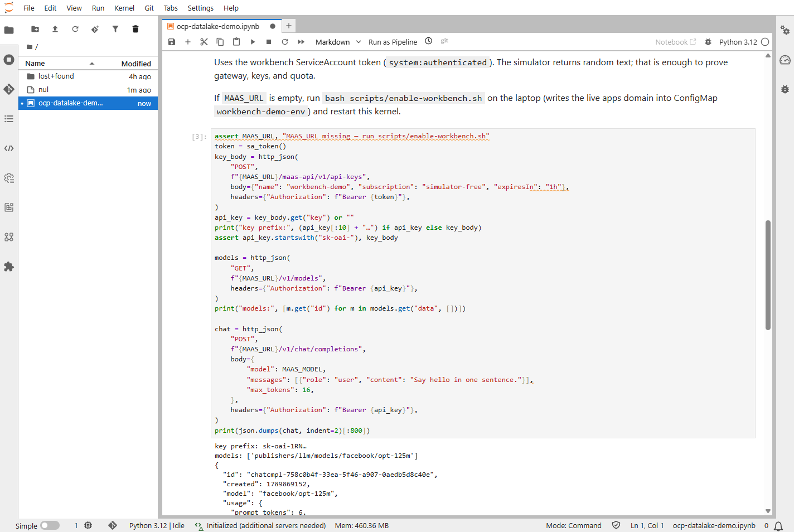
Task: Click the git icon in notebook toolbar
Action: tap(444, 41)
